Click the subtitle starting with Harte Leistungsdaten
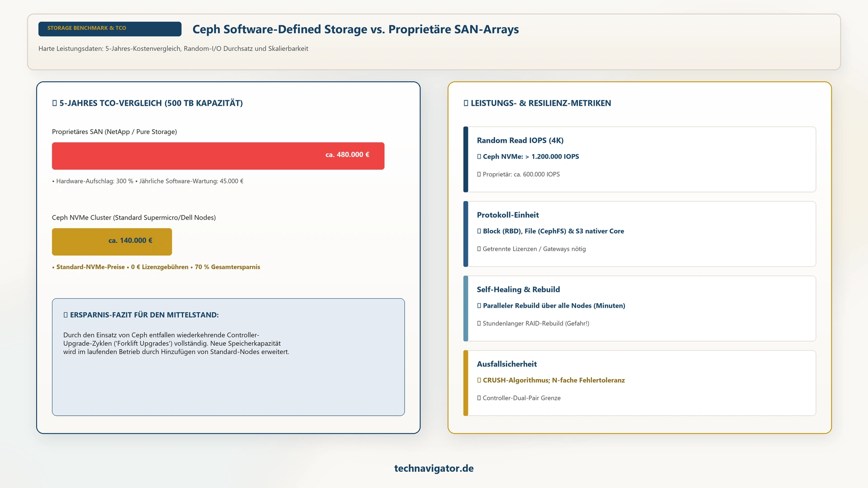The height and width of the screenshot is (488, 868). pos(173,48)
